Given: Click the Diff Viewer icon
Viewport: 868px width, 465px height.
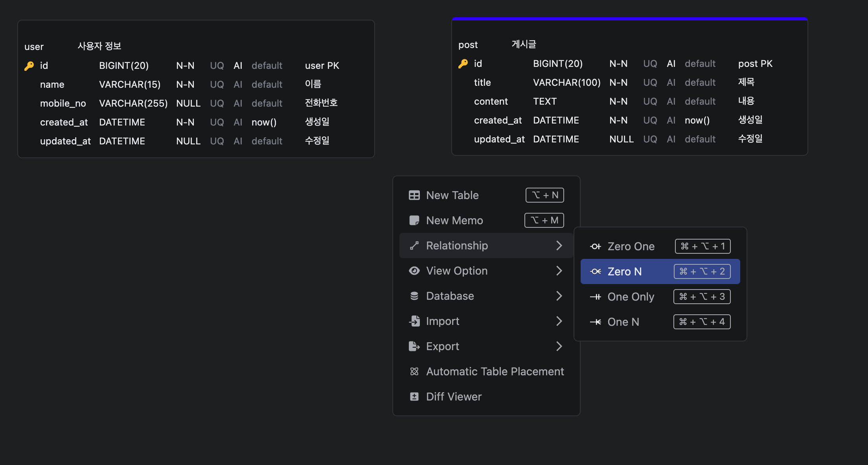Looking at the screenshot, I should pos(414,397).
